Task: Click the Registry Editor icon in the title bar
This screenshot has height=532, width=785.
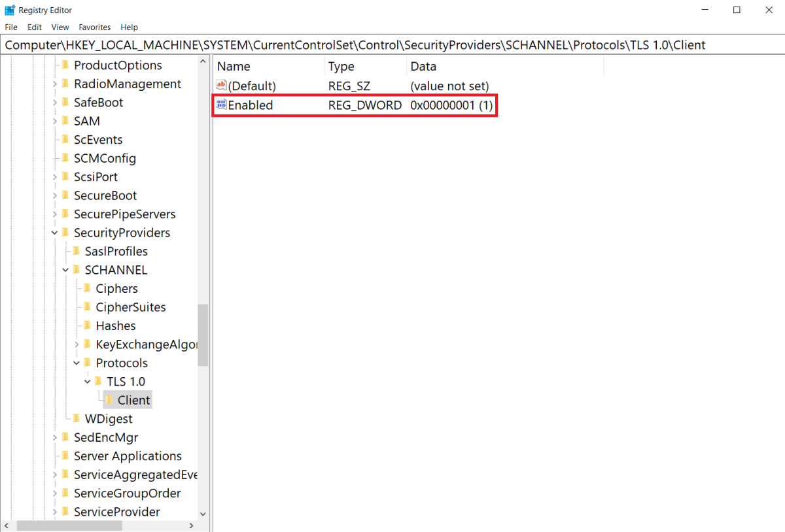Action: [9, 10]
